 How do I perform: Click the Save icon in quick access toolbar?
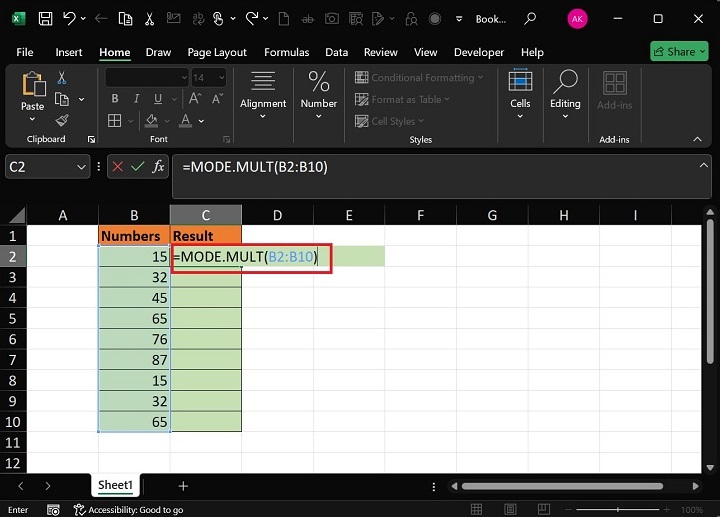pos(45,19)
